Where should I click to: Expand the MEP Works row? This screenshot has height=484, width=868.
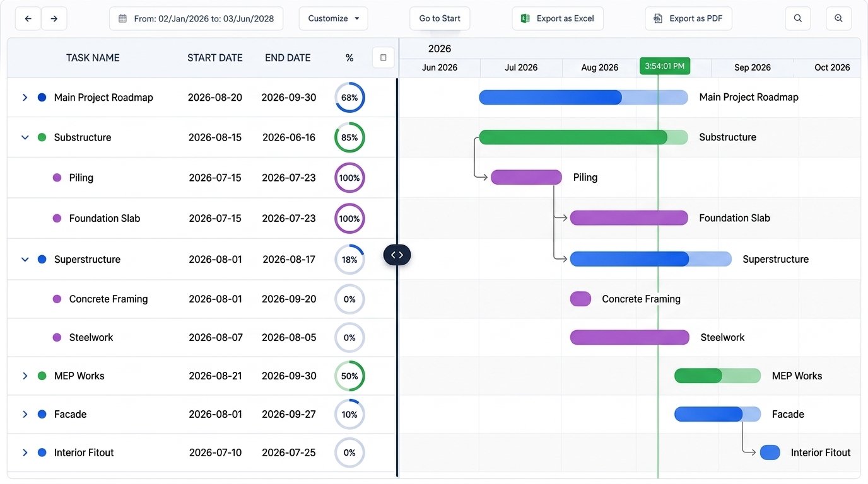click(25, 376)
